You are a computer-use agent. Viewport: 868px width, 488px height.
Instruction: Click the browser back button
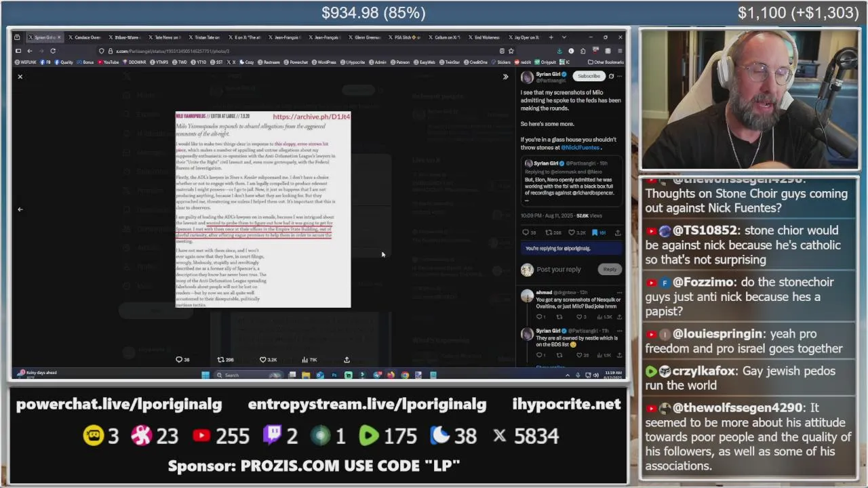[x=29, y=51]
